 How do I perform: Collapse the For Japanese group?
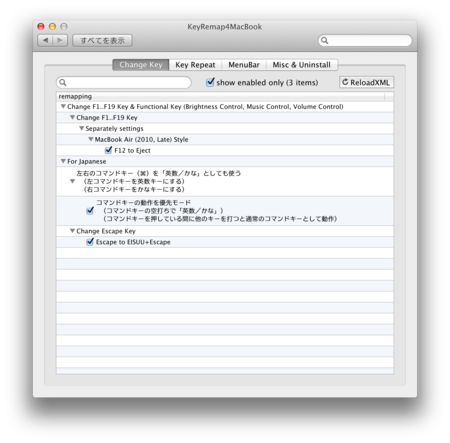(63, 161)
